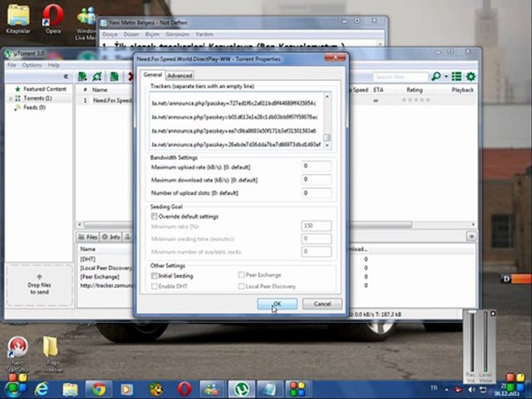Click the trackers list scrollbar thumb
The width and height of the screenshot is (532, 399).
point(327,137)
